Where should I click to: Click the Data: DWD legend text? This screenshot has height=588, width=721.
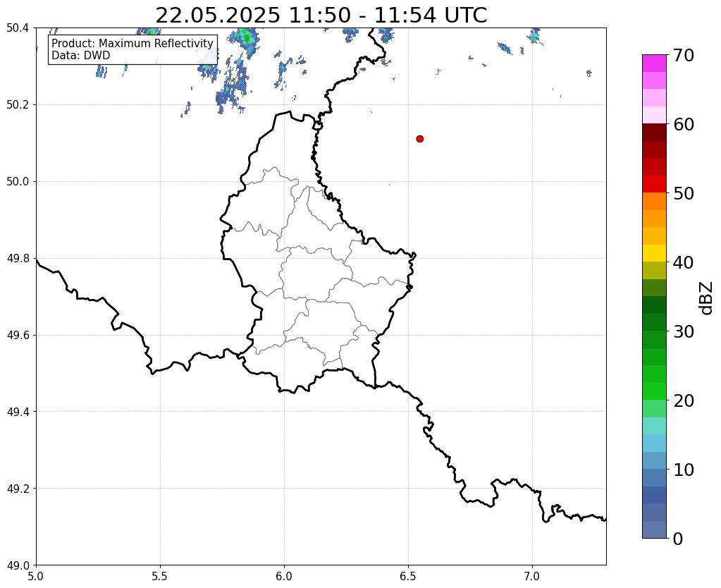81,56
